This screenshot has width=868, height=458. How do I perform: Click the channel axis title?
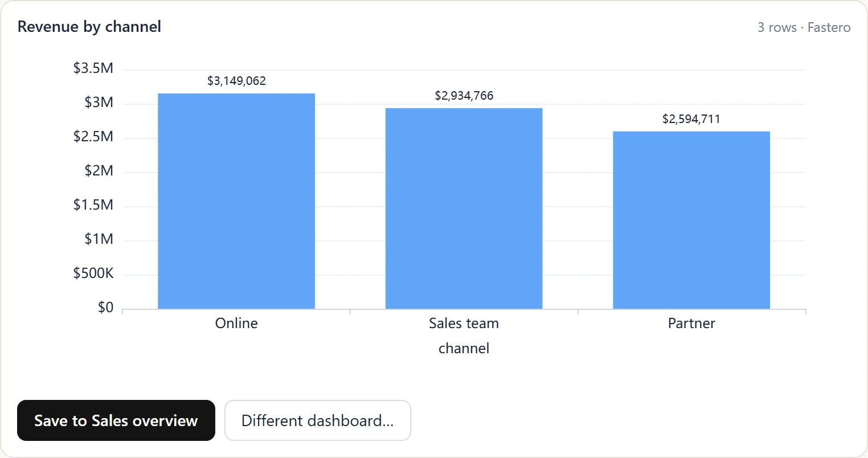tap(464, 348)
